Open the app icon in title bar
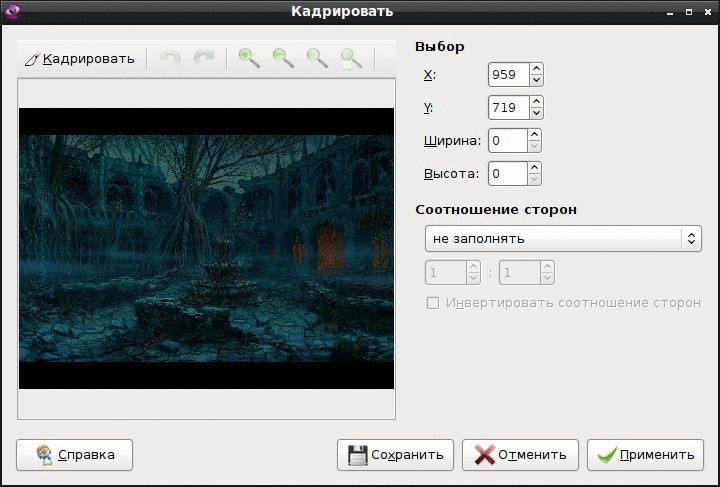This screenshot has width=720, height=487. (11, 11)
